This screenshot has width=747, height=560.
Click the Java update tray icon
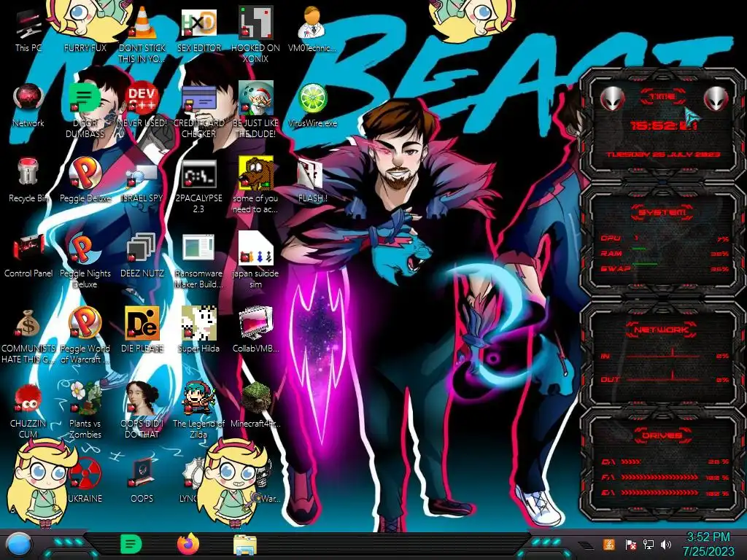click(608, 544)
